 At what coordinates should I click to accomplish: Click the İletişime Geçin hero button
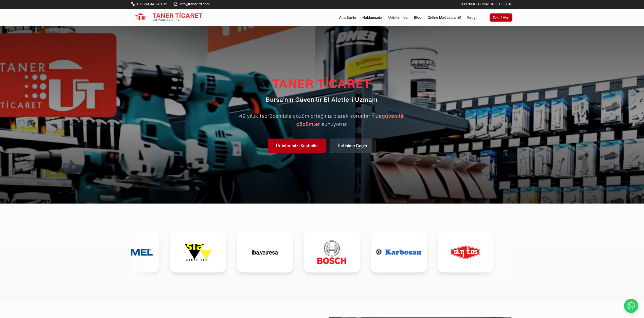pos(352,146)
